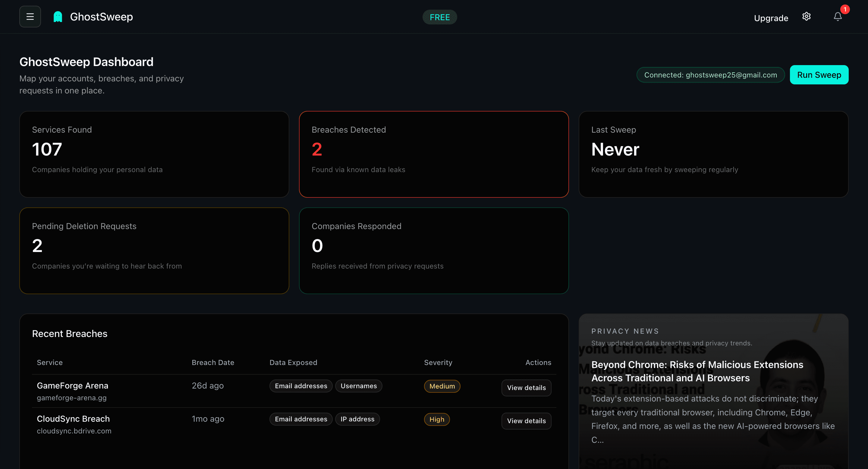868x469 pixels.
Task: Click the GhostSweep ghost logo
Action: pyautogui.click(x=58, y=16)
